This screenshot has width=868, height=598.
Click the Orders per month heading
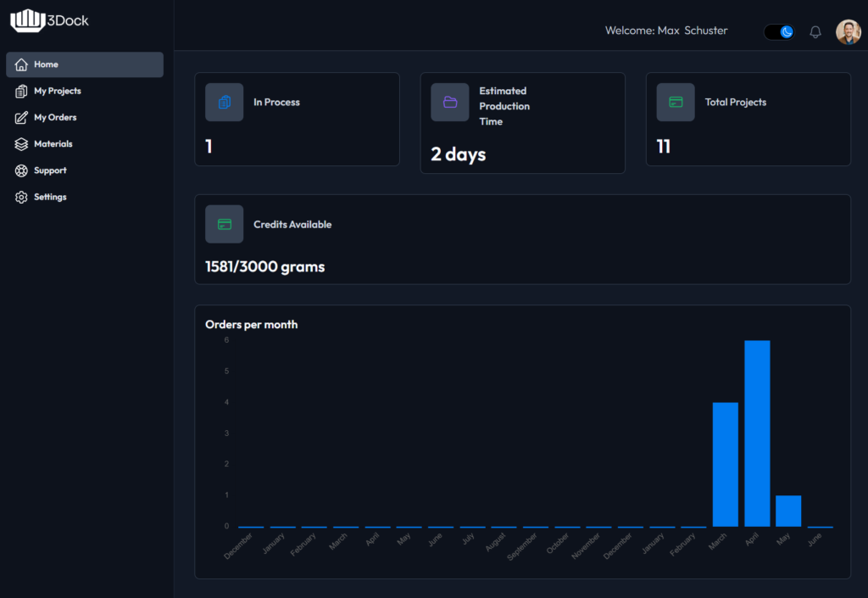(x=251, y=324)
